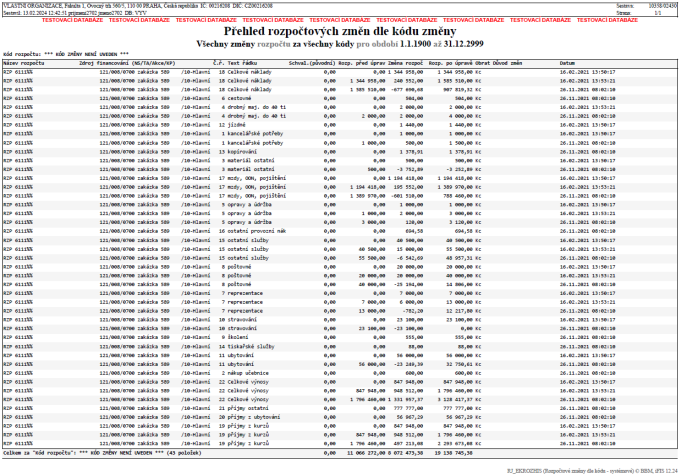Select the "kopírování" row text
680x476 pixels.
pos(242,152)
